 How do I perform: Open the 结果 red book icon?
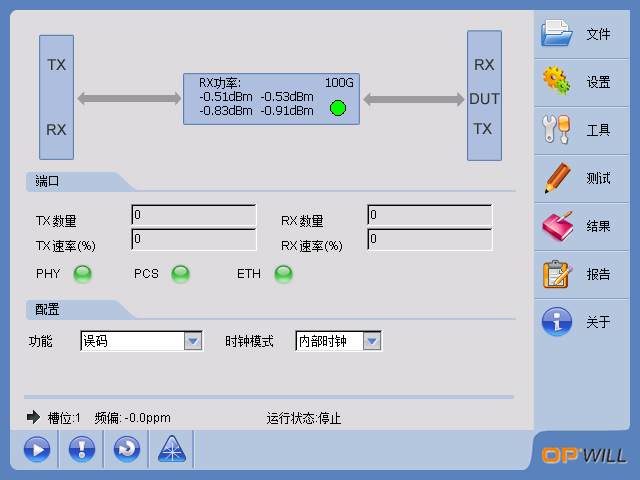pos(557,226)
